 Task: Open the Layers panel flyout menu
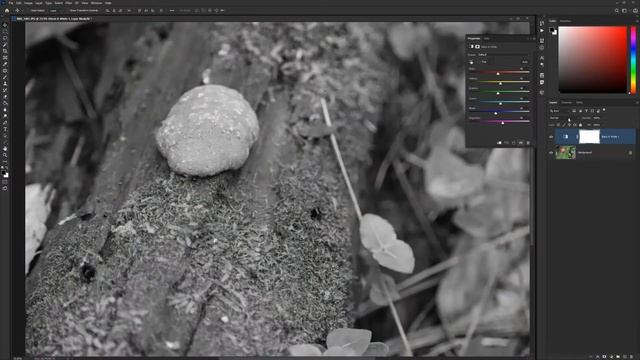636,103
